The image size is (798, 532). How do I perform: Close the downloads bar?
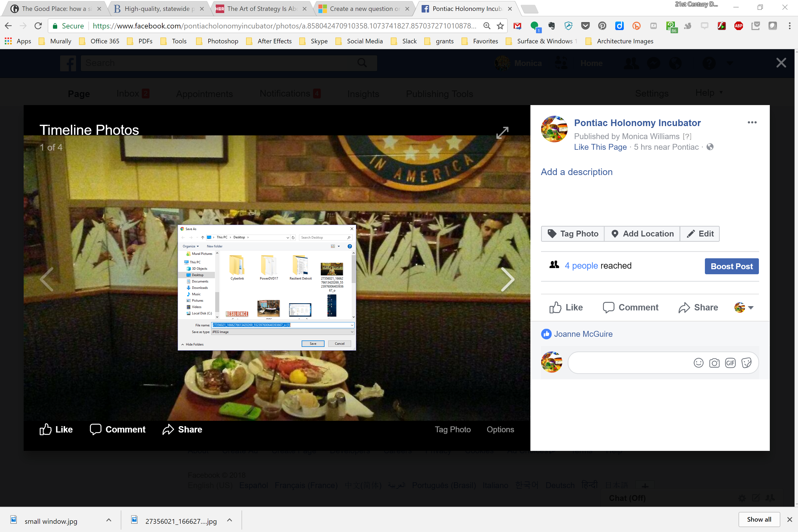click(x=789, y=519)
